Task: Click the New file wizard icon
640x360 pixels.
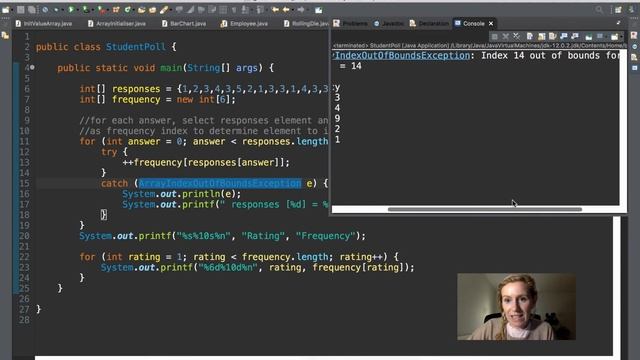Action: pos(5,10)
